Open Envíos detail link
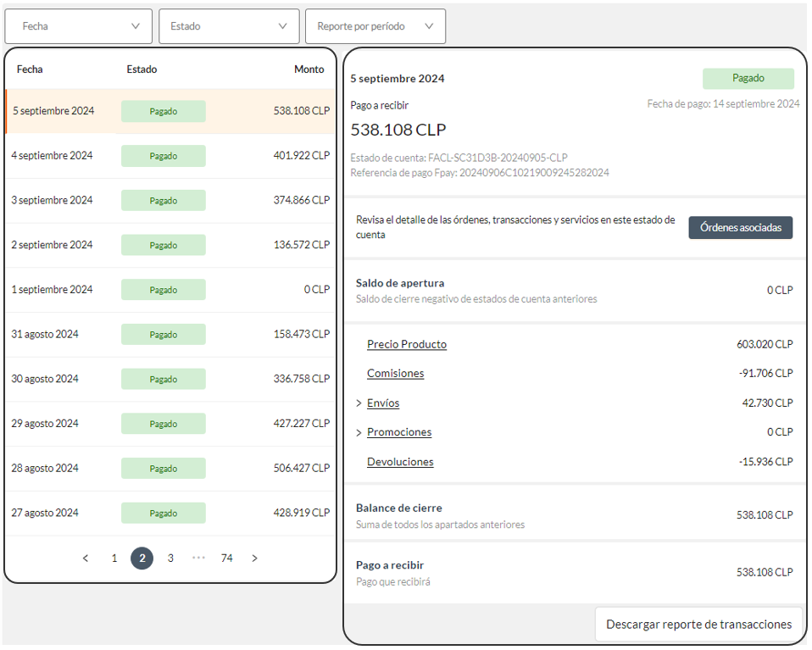812x650 pixels. tap(383, 403)
